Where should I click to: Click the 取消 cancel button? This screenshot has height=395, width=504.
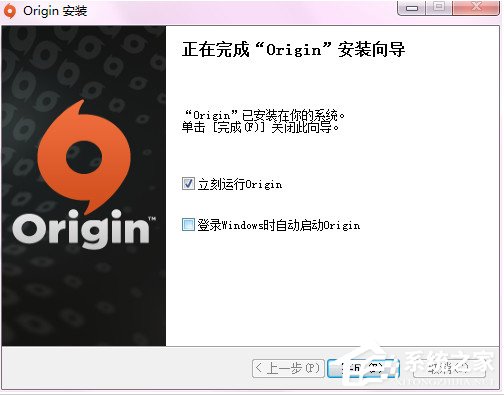click(448, 368)
